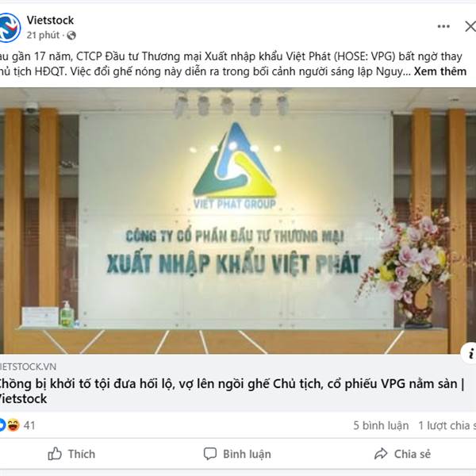The width and height of the screenshot is (476, 476).
Task: Open the 21 phút timestamp link
Action: (43, 35)
